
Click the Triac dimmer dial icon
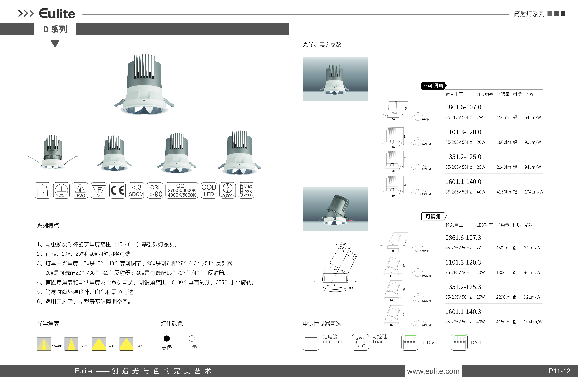pyautogui.click(x=360, y=342)
